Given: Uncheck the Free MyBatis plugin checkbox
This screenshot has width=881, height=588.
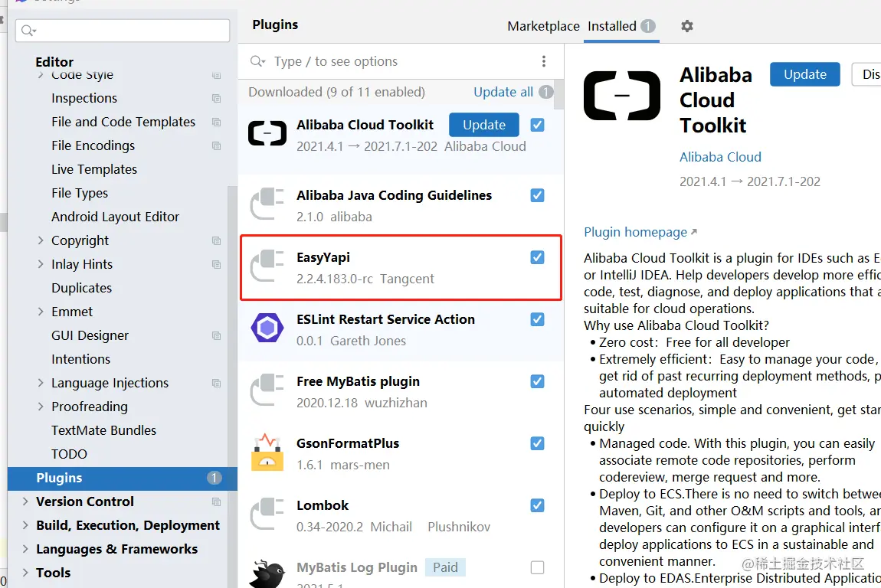Looking at the screenshot, I should click(537, 381).
